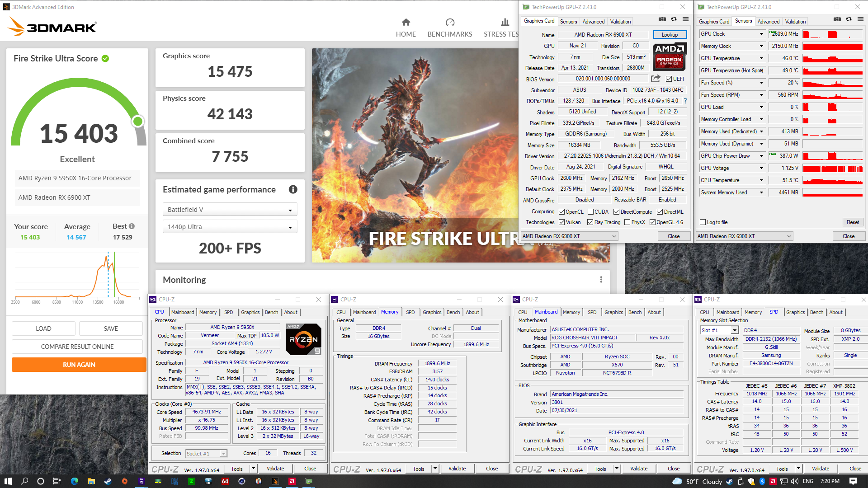Screen dimensions: 868x488
Task: Open the SPD tab in the CPU-Z Memory window
Action: click(410, 312)
